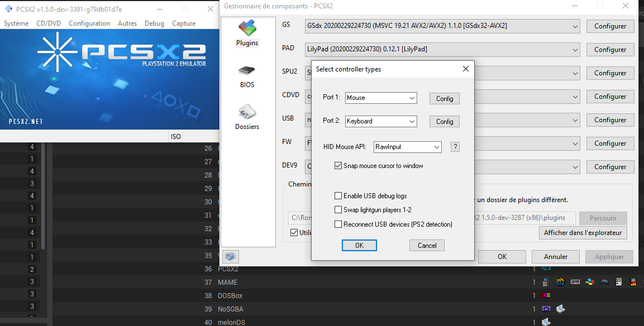Click Configurer next to DEV9 plugin
The height and width of the screenshot is (326, 644).
610,167
